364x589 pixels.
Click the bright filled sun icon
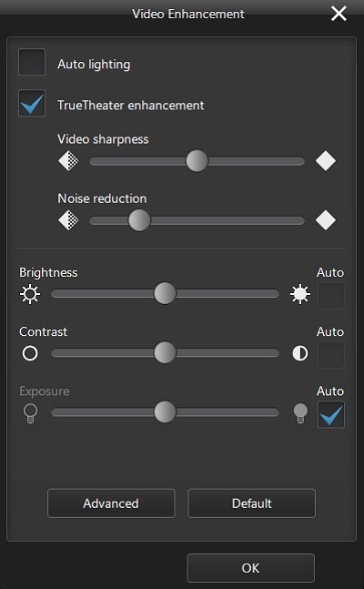300,294
